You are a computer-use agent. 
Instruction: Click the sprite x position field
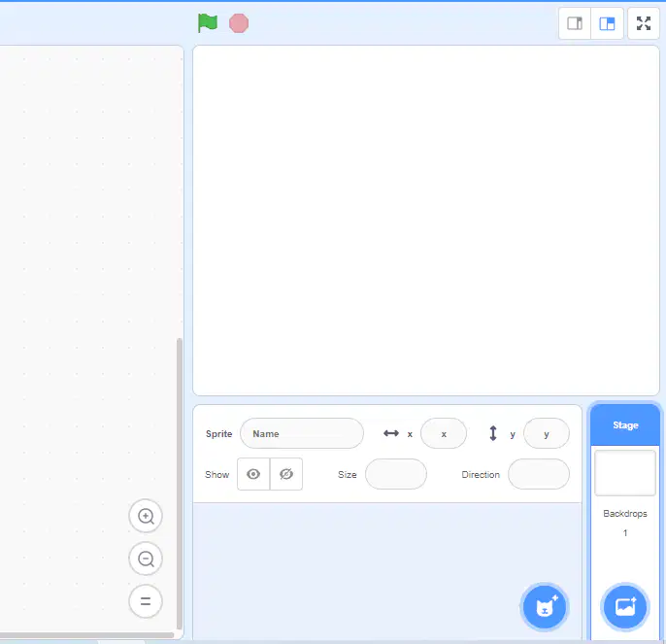[x=444, y=433]
